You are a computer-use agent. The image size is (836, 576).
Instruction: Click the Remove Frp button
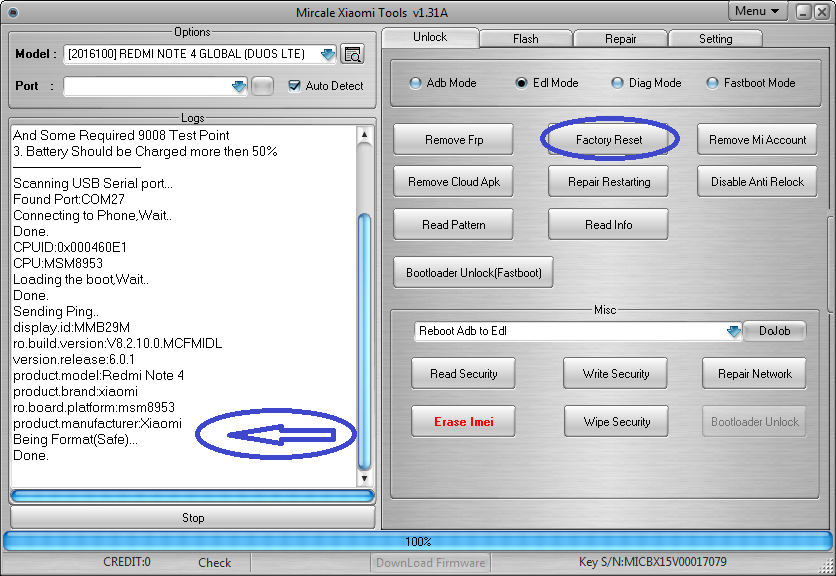tap(454, 140)
